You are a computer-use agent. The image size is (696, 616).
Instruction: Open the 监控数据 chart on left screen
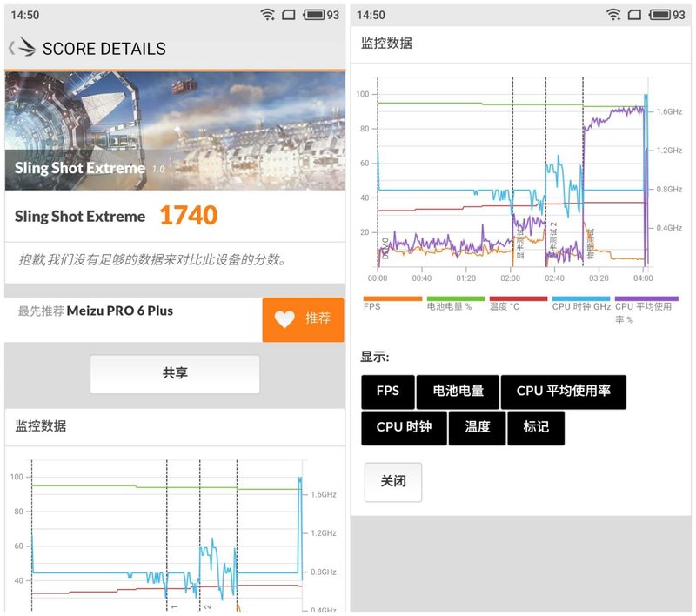click(174, 531)
